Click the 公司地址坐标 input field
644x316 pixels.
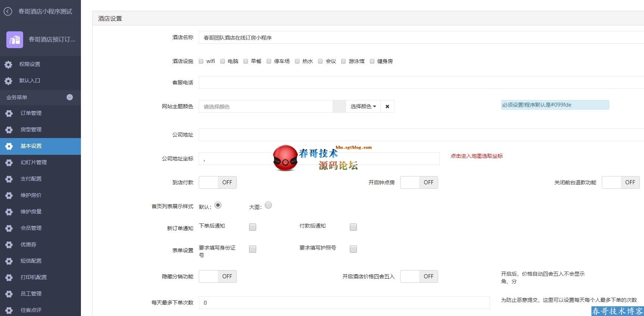coord(319,159)
